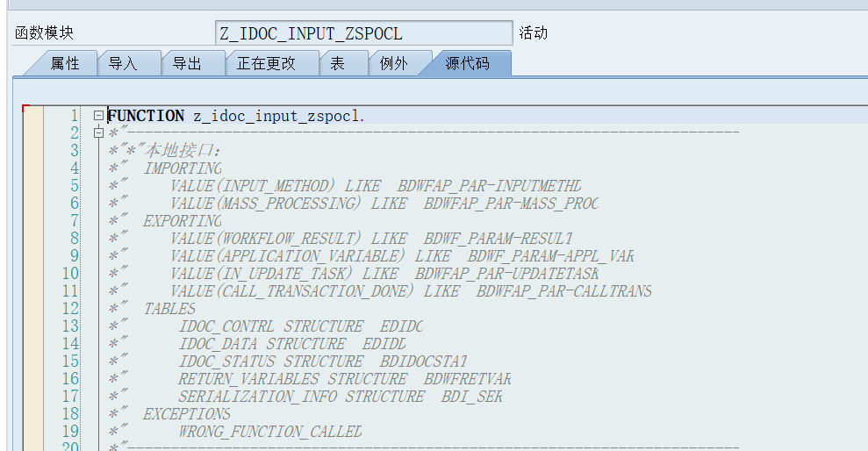
Task: Click the EXPORTING comment line
Action: [x=183, y=221]
